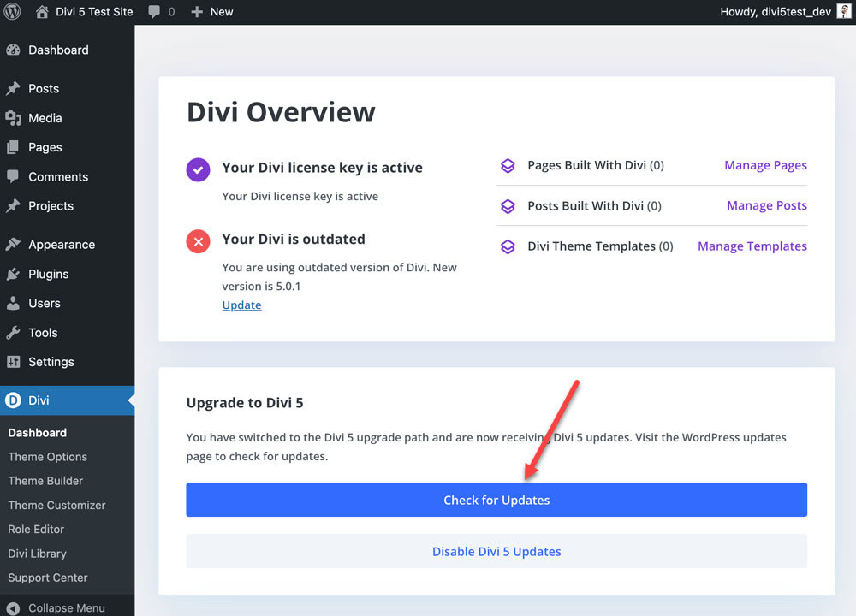Open Theme Builder submenu item
Screen dimensions: 856x616
(x=45, y=481)
